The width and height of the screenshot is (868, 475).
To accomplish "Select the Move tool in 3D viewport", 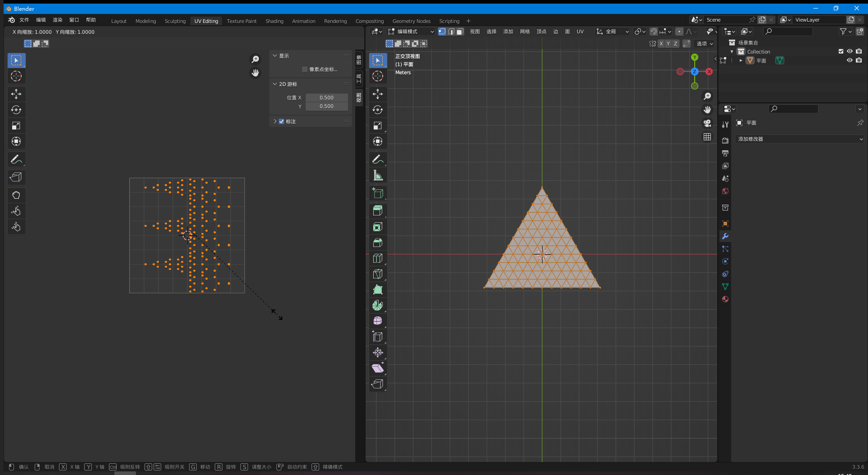I will [x=378, y=94].
